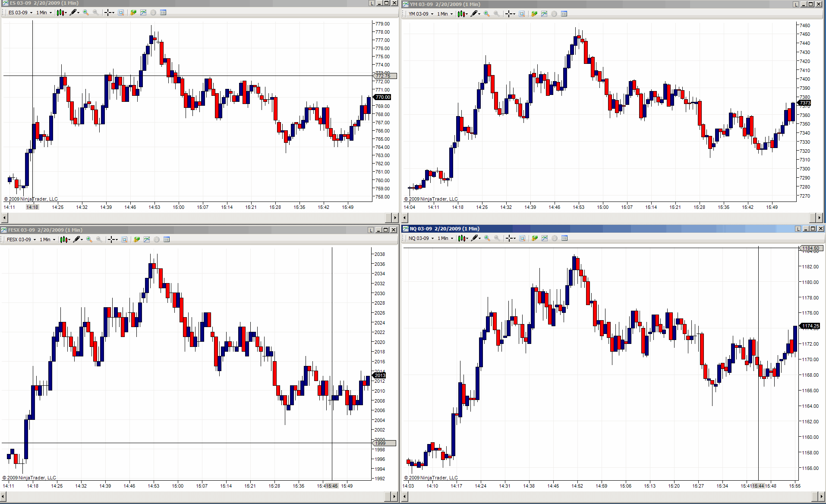Viewport: 826px width, 504px height.
Task: Click scroll left arrow in YM chart scrollbar
Action: (405, 217)
